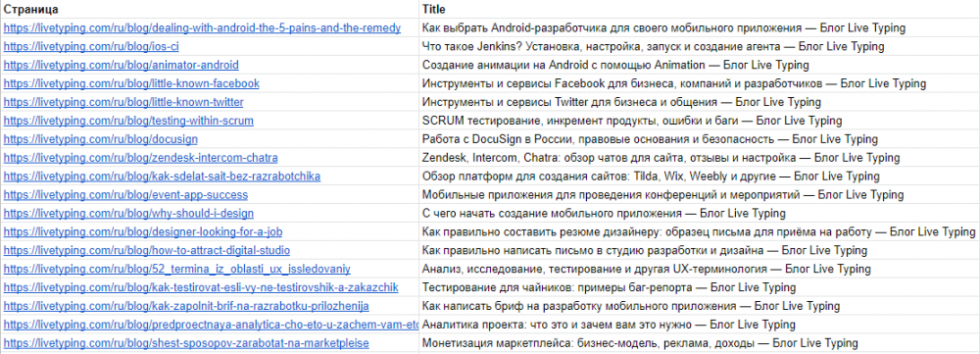The image size is (980, 354).
Task: Open the predproectnaya-analytica link
Action: coord(212,325)
